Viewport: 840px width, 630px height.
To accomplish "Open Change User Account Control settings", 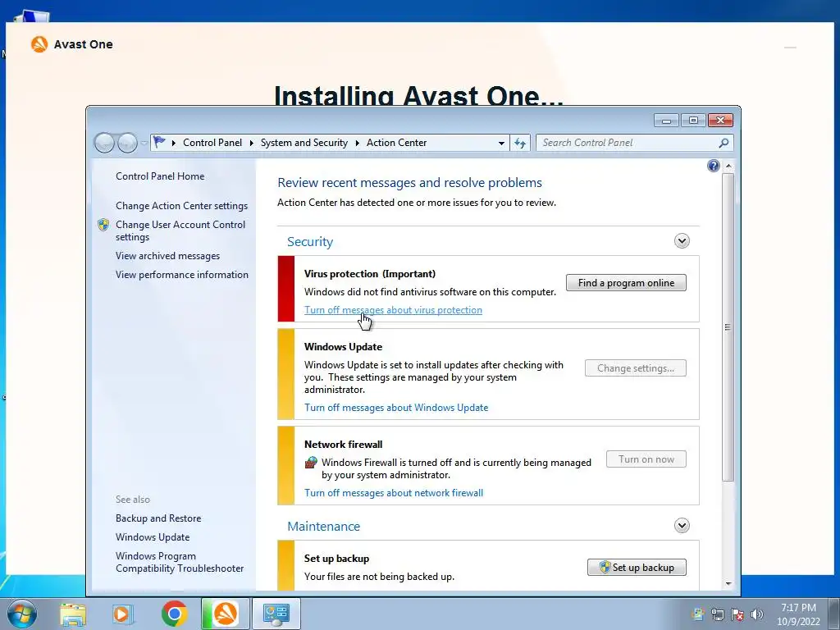I will tap(180, 231).
